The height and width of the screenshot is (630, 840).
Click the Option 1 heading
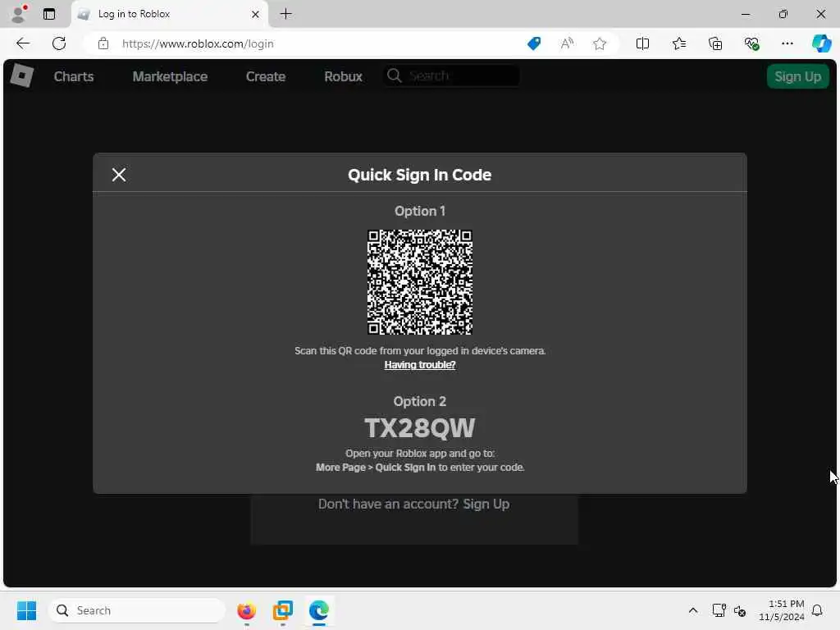tap(419, 211)
